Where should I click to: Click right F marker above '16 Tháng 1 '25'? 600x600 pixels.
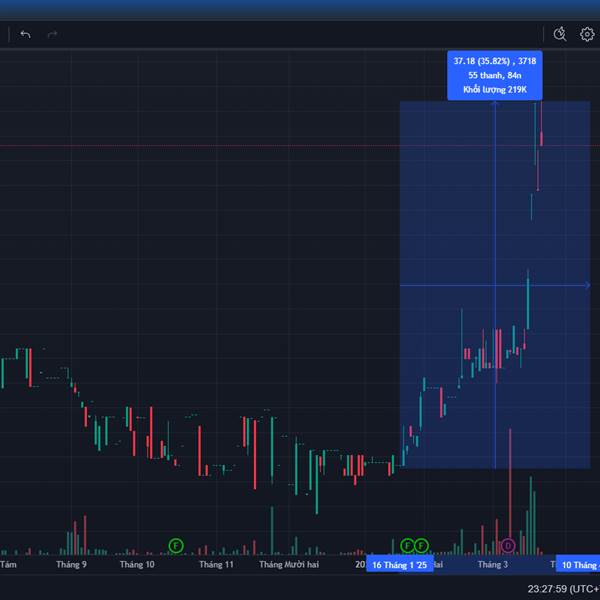point(421,545)
